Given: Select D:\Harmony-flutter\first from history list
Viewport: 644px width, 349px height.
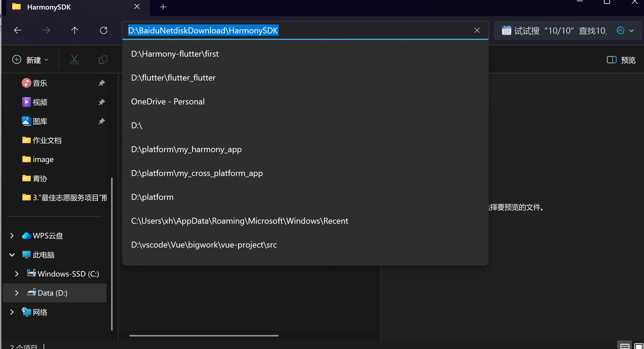Looking at the screenshot, I should click(x=175, y=54).
